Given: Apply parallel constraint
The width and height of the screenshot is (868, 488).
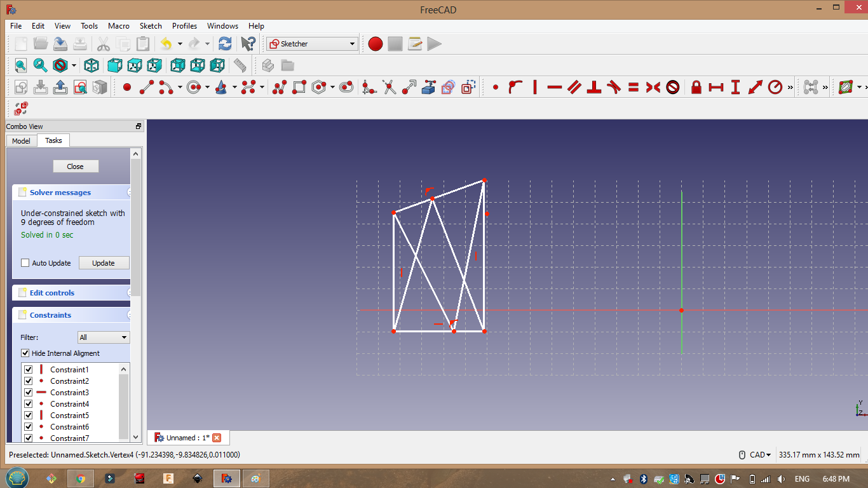Looking at the screenshot, I should coord(574,87).
